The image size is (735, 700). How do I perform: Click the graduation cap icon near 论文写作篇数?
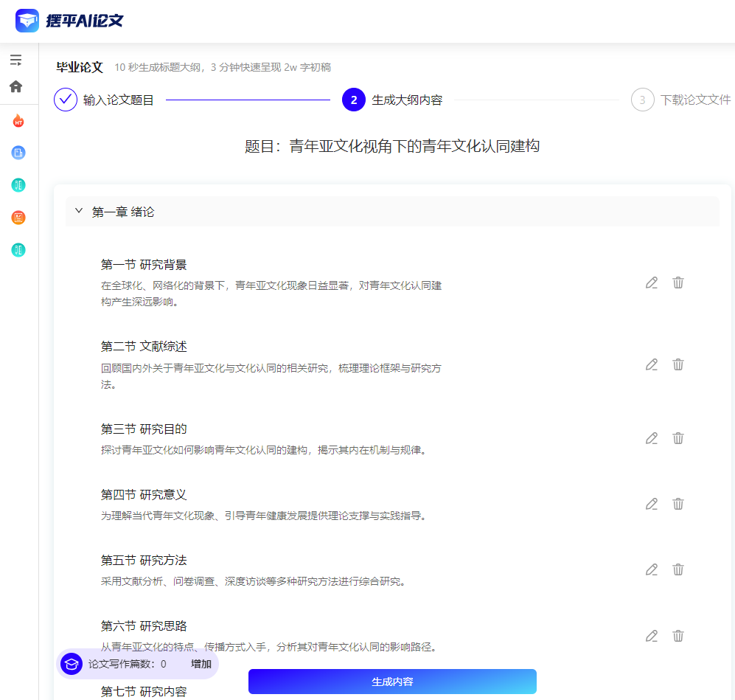tap(71, 664)
